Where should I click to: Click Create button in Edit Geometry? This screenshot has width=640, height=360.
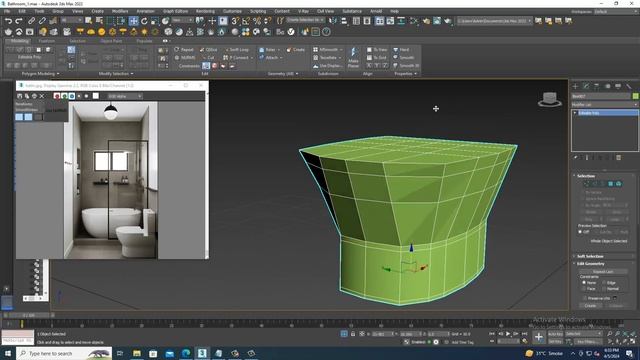click(x=590, y=306)
